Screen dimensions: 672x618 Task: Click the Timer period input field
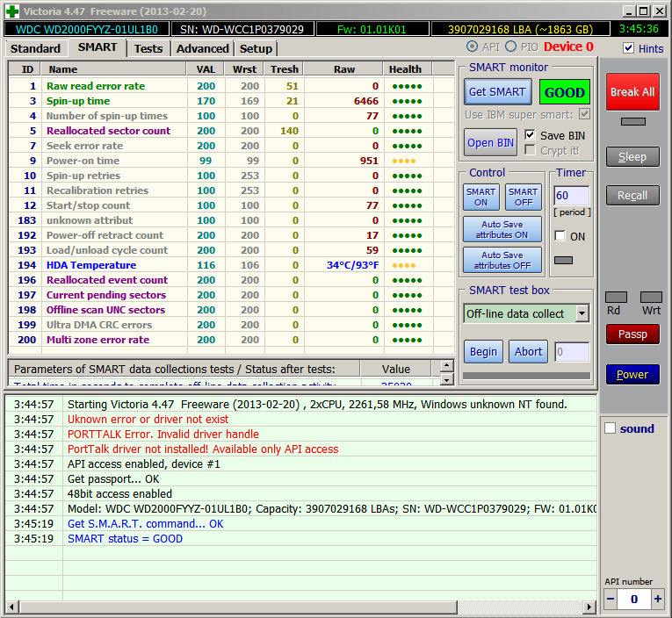coord(571,196)
